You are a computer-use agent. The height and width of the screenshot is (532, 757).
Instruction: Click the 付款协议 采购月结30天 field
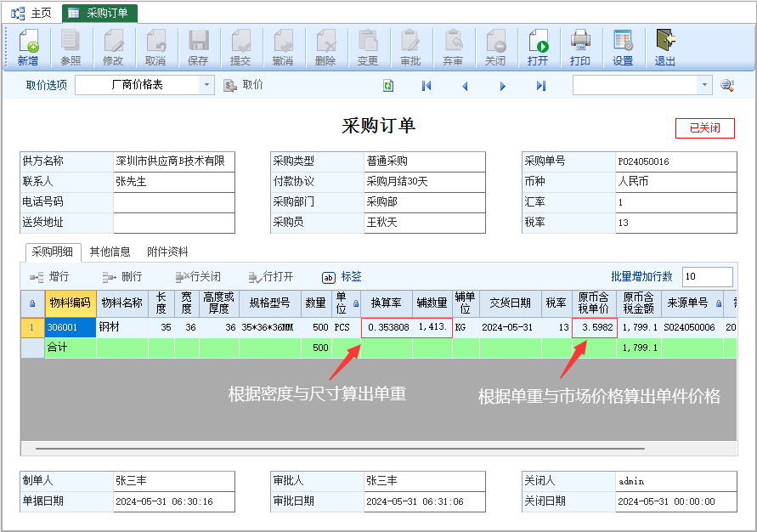(x=424, y=182)
